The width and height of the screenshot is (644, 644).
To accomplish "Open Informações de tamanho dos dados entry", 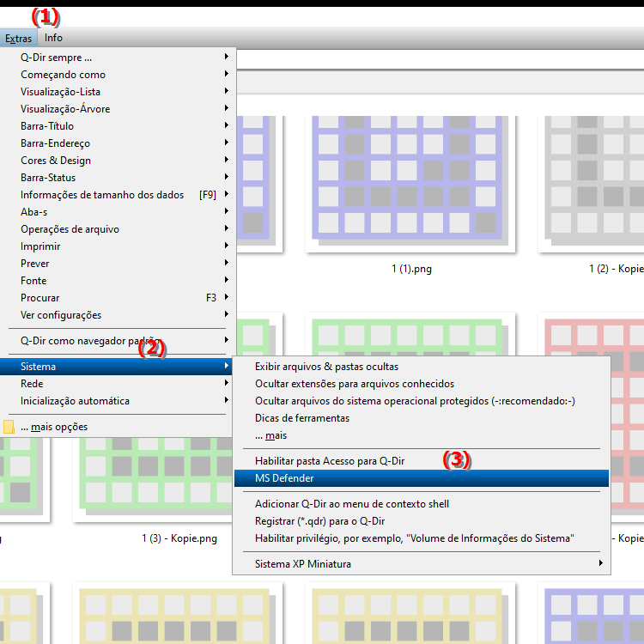I will (118, 195).
